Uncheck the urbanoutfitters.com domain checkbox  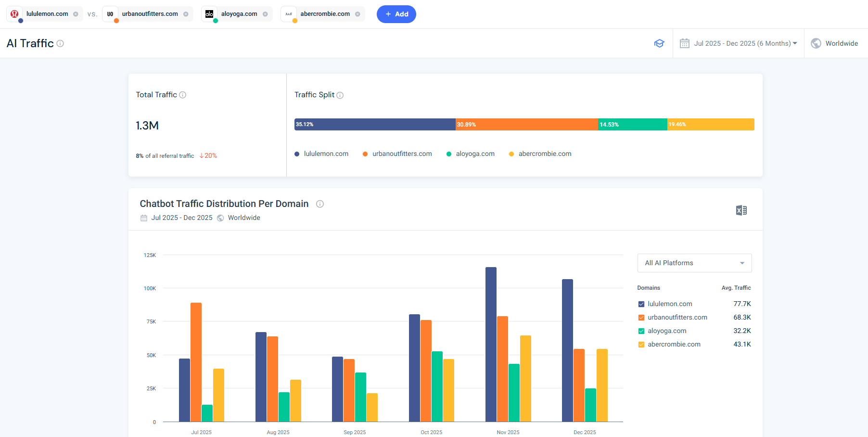click(641, 318)
